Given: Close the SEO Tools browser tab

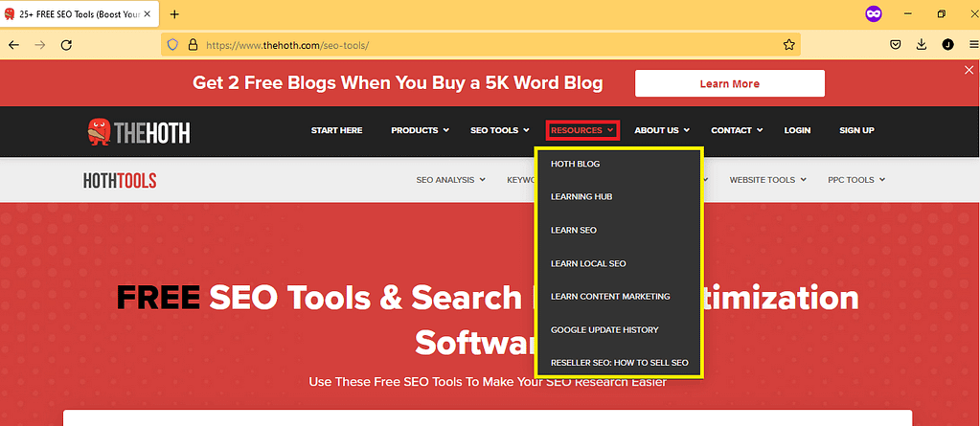Looking at the screenshot, I should (147, 14).
